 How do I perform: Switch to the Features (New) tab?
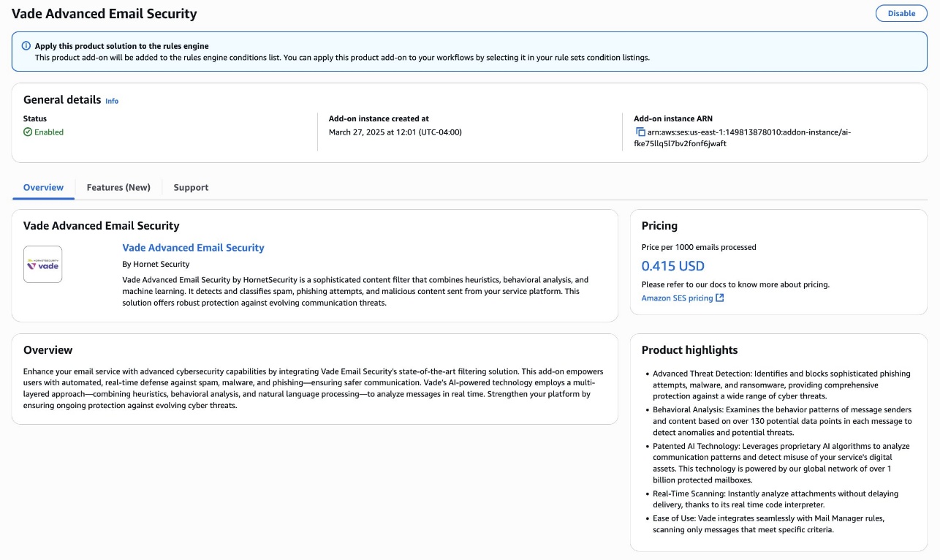118,188
